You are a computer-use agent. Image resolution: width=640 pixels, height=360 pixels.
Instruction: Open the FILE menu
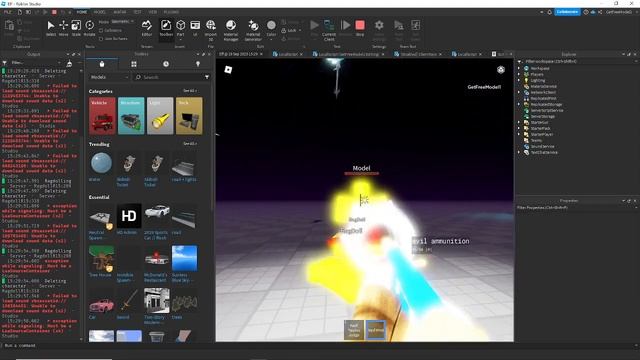click(7, 12)
